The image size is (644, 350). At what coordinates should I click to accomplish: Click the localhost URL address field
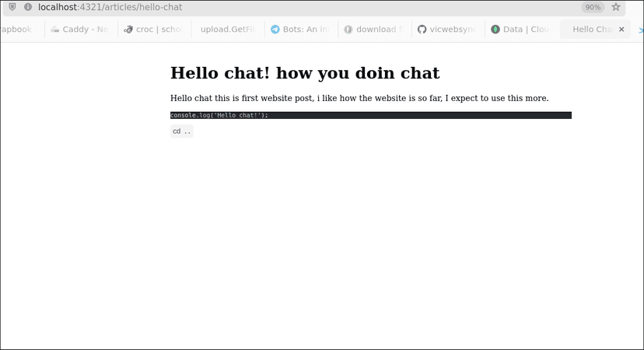click(233, 7)
